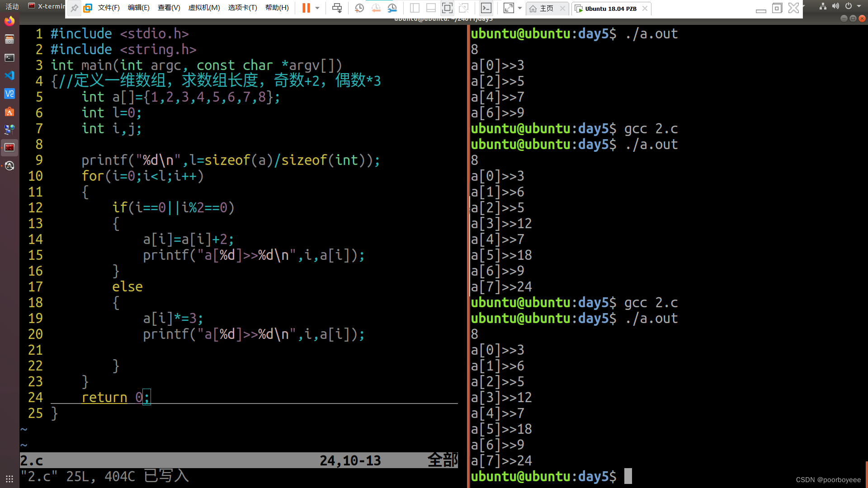This screenshot has height=488, width=868.
Task: Take a VM snapshot
Action: 359,8
